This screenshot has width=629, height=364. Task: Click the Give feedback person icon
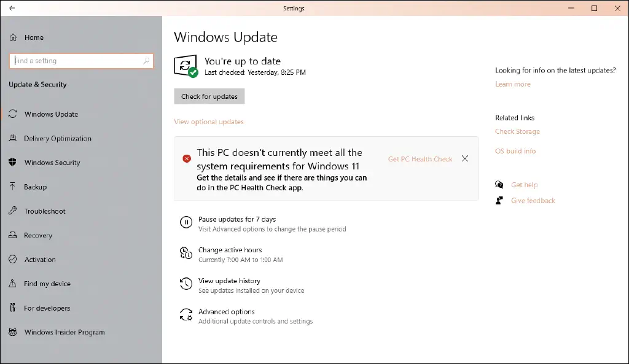point(499,201)
